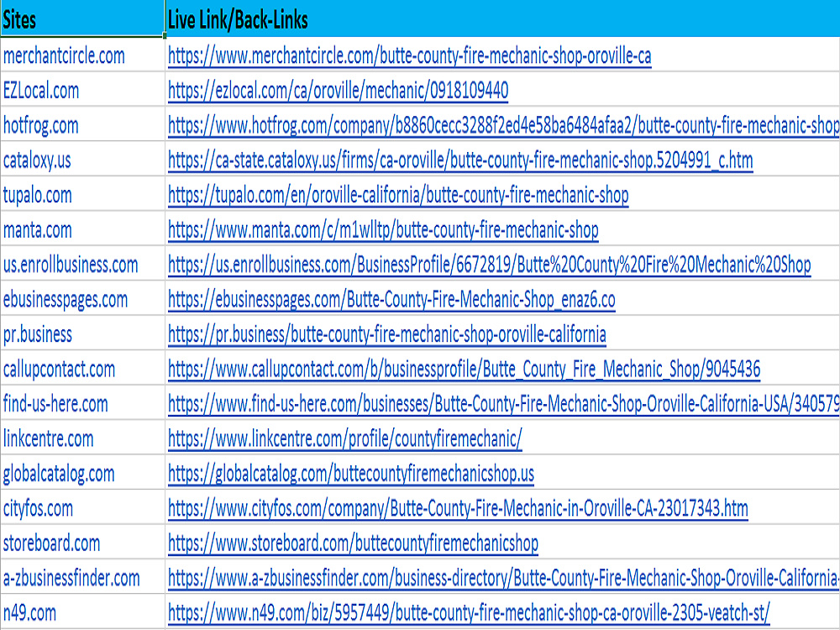
Task: Click the merchantcircle.com site cell
Action: tap(82, 55)
